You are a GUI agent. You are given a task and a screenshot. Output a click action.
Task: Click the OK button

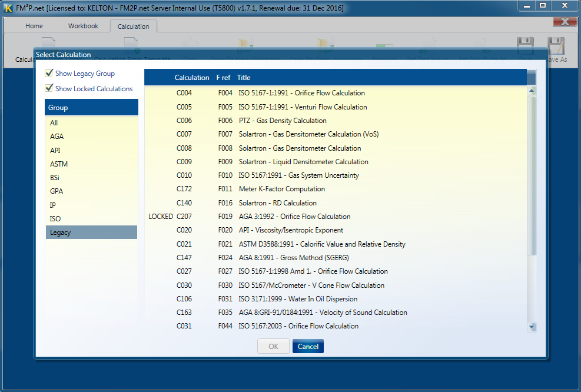click(x=274, y=347)
